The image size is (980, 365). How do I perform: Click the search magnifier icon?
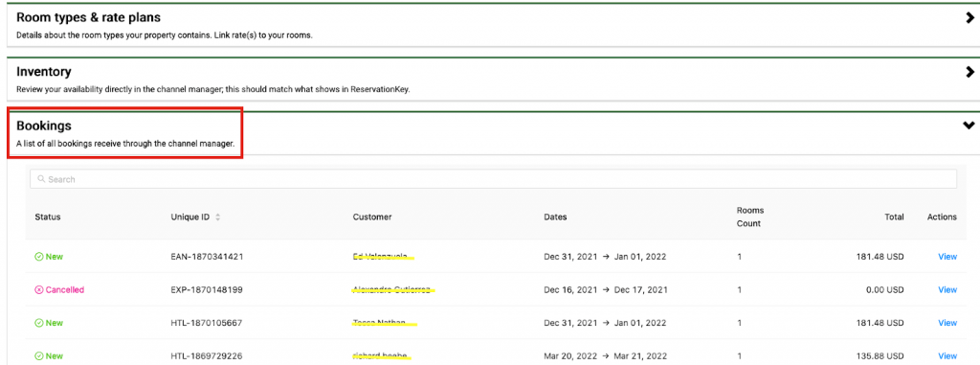click(x=41, y=179)
